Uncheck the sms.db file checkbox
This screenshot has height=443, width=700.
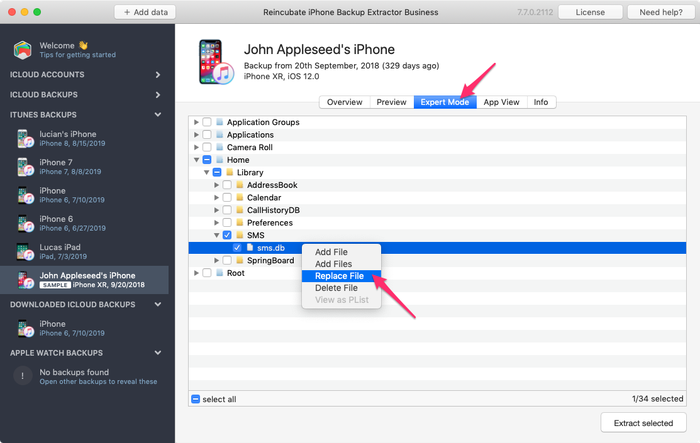(237, 247)
